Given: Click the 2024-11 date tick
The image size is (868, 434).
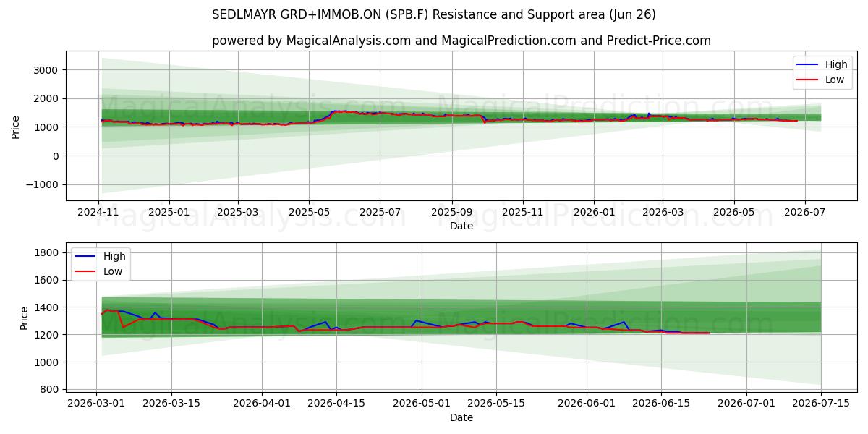Looking at the screenshot, I should 98,212.
